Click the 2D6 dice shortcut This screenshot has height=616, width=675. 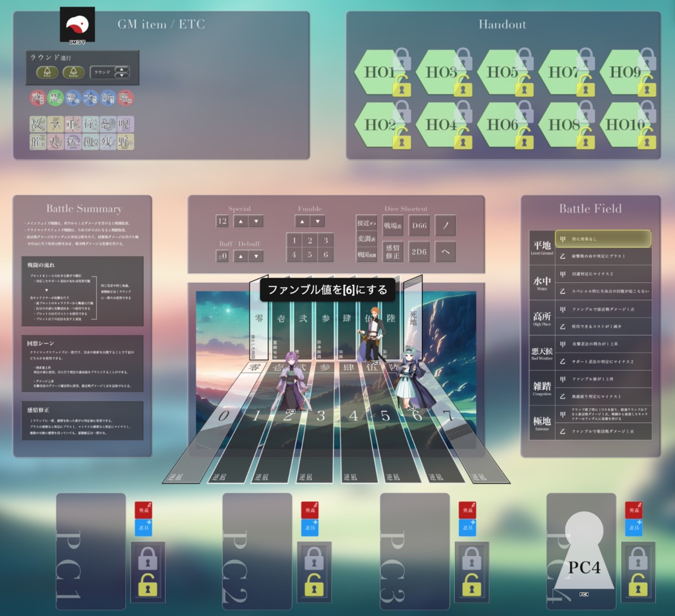(419, 252)
